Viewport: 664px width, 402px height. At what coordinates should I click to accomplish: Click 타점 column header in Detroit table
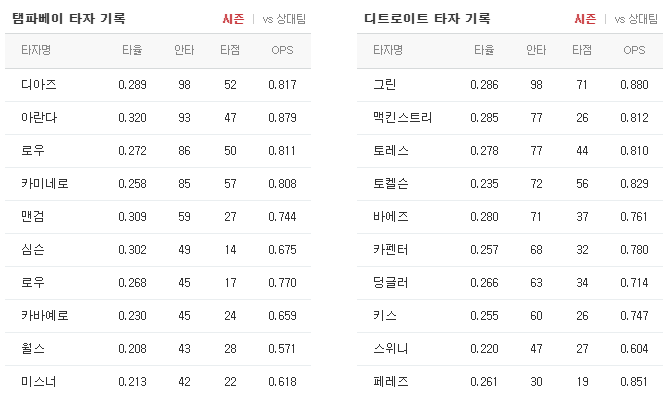click(x=582, y=50)
